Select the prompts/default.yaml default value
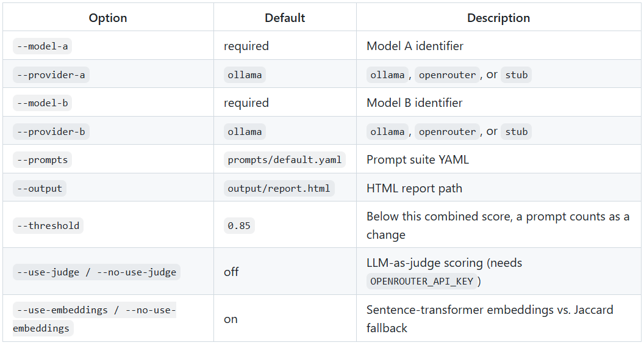Screen dimensions: 644x345 [285, 159]
